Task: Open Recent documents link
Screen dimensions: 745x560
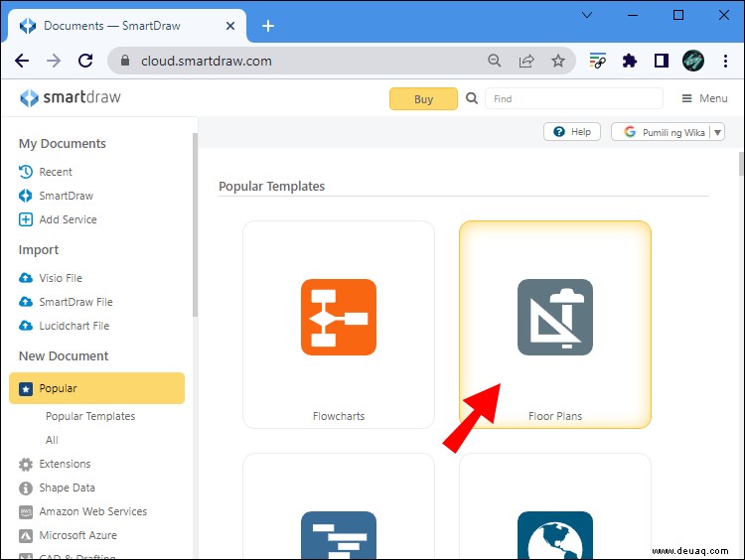Action: pos(56,172)
